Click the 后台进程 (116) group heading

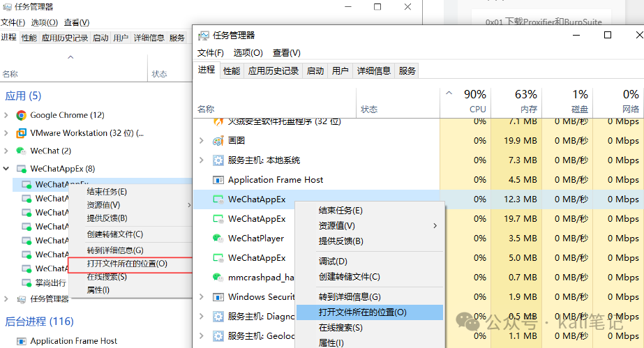(x=40, y=321)
